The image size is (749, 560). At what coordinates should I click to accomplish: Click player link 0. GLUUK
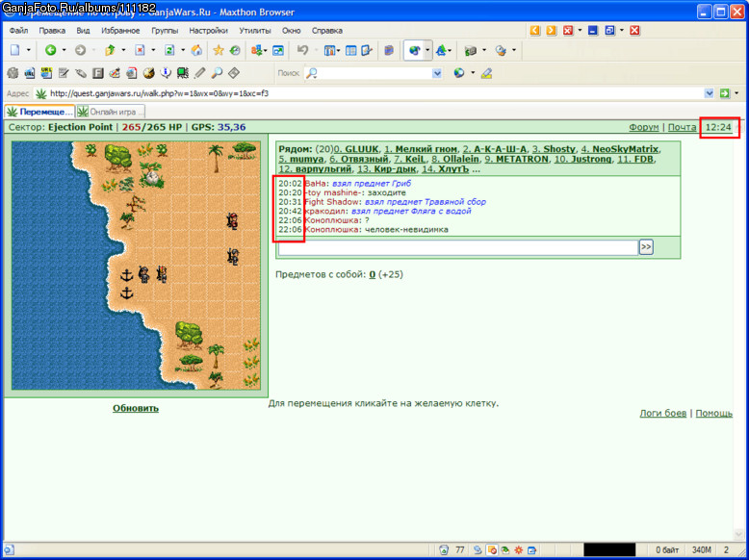point(356,149)
